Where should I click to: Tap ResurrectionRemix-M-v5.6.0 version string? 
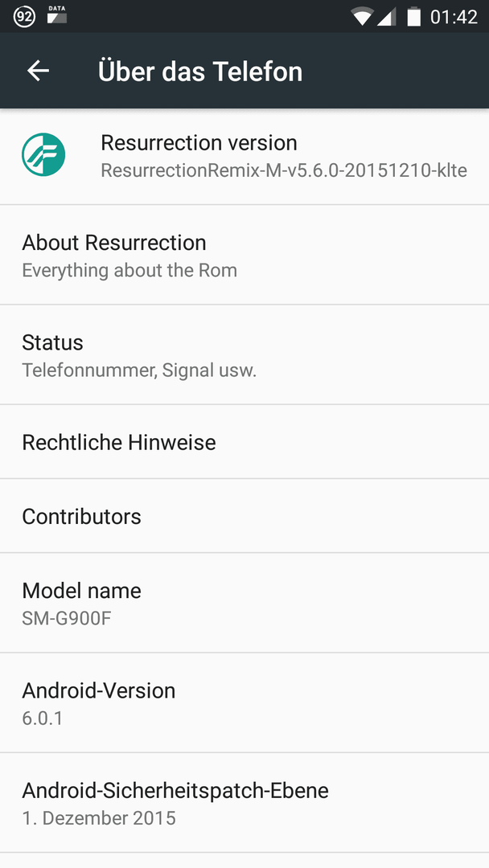pyautogui.click(x=284, y=170)
